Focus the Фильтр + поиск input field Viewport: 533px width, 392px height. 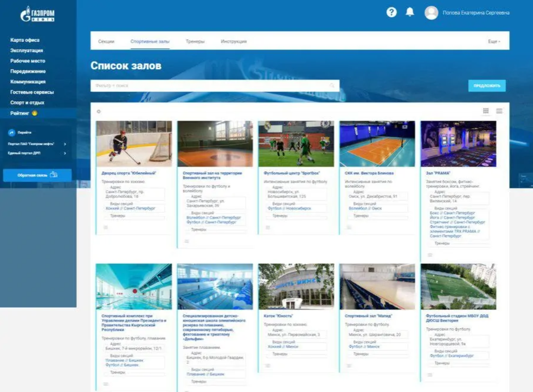pyautogui.click(x=210, y=86)
